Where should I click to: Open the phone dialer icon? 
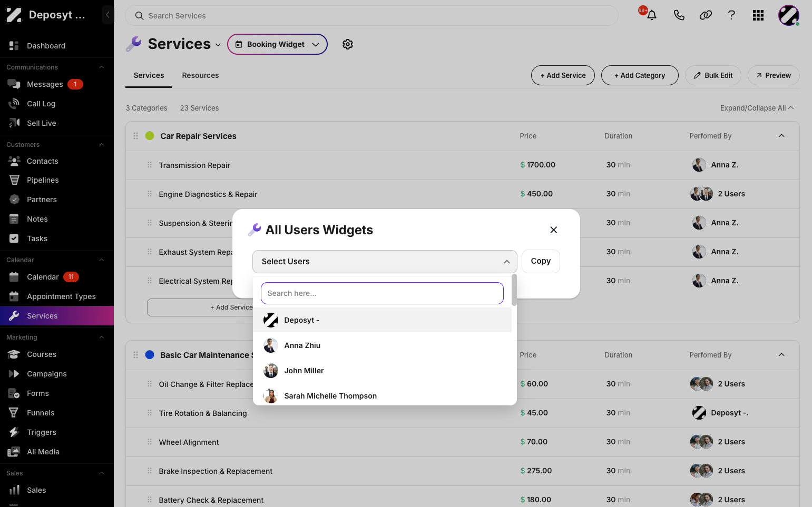[679, 15]
